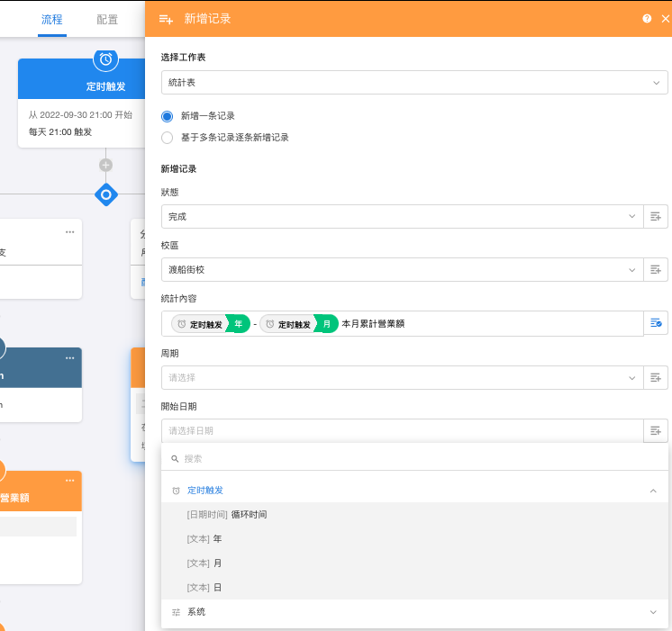Open the 狀態 dropdown showing 完成
The image size is (672, 631).
coord(402,217)
